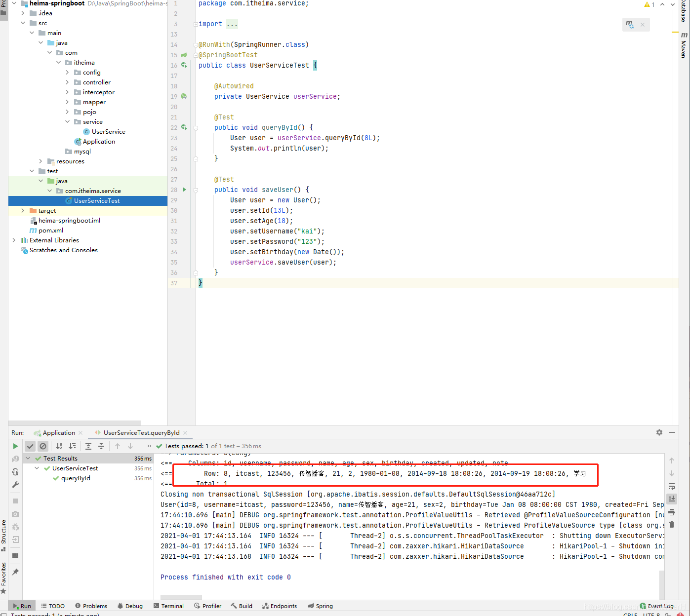Clear console with trash icon
Image resolution: width=690 pixels, height=616 pixels.
672,525
